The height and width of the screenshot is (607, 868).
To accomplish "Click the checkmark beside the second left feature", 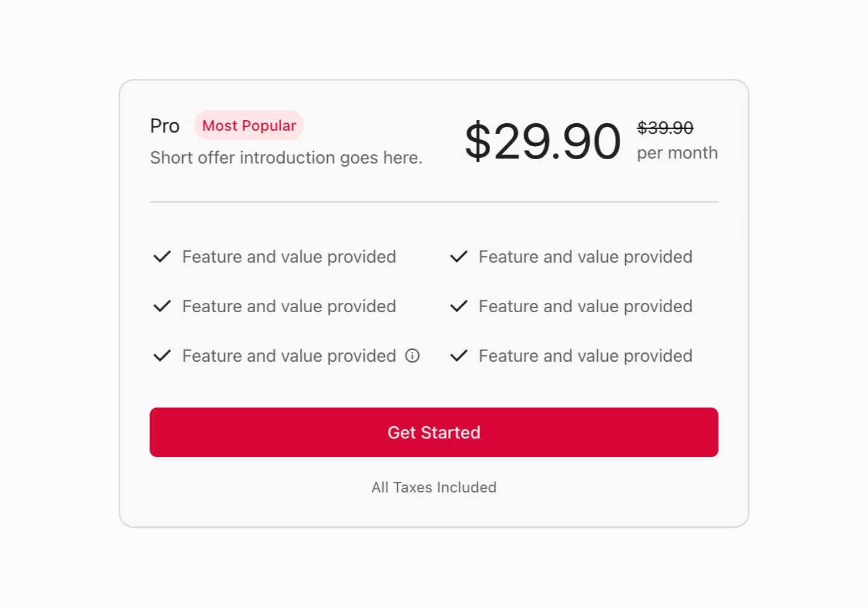I will click(162, 306).
